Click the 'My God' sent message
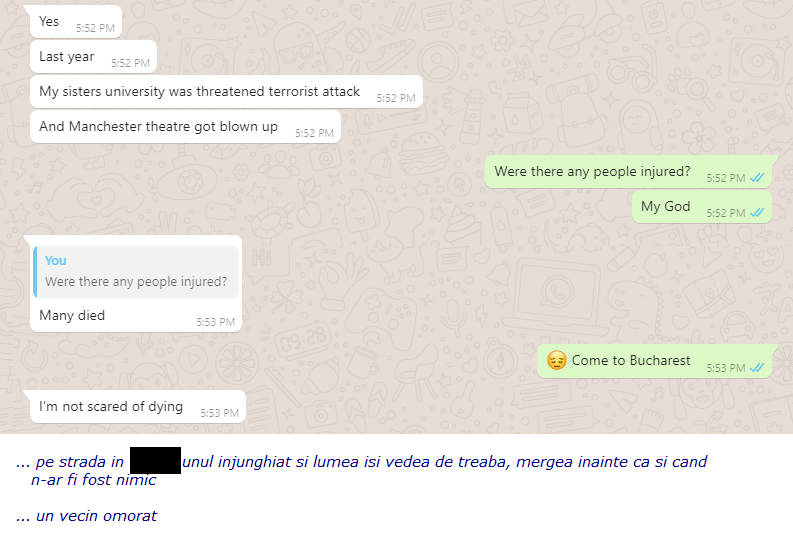Screen dimensions: 793x539 tap(702, 207)
